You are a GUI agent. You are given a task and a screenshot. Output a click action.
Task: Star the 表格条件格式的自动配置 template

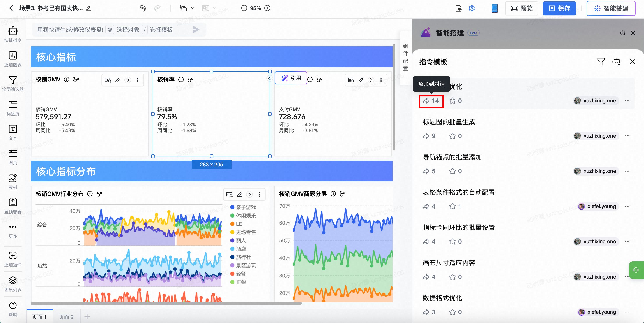(x=452, y=206)
